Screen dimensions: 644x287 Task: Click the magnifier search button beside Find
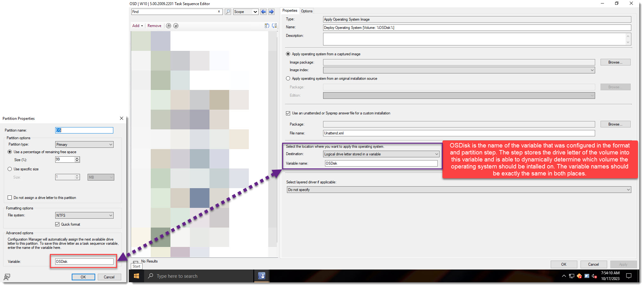coord(228,12)
